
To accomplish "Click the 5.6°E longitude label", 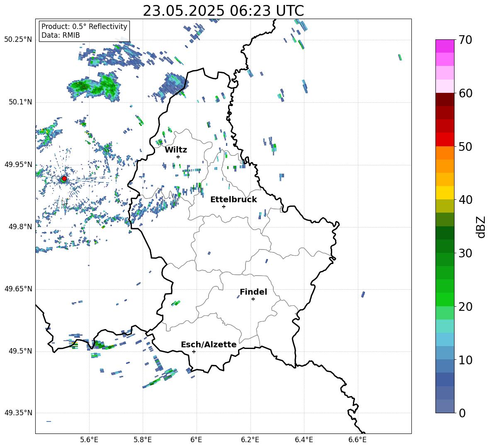I will [x=89, y=440].
